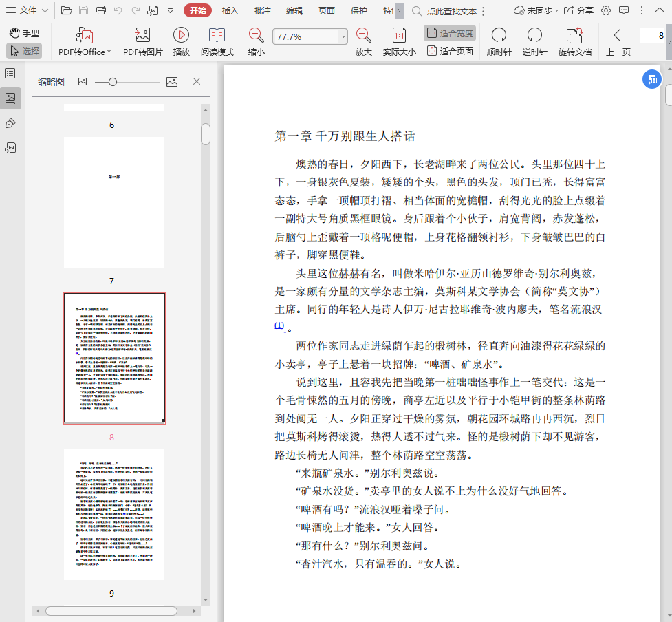Rotate page 顺时针 clockwise
The height and width of the screenshot is (622, 672).
point(499,41)
